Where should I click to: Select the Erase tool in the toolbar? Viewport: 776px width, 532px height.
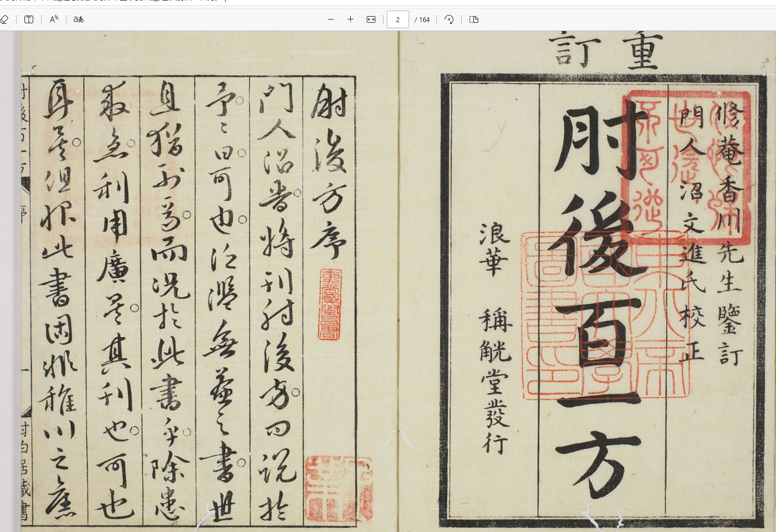click(4, 19)
